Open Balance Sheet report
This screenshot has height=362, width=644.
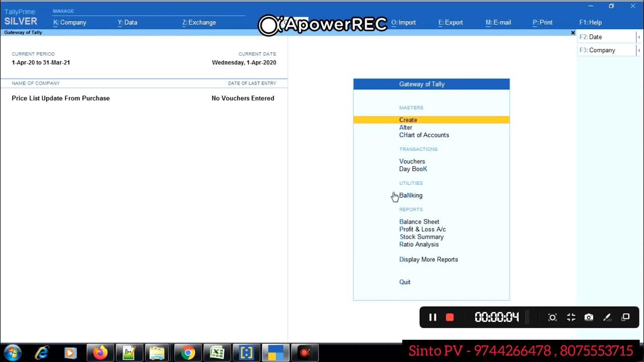(x=419, y=222)
